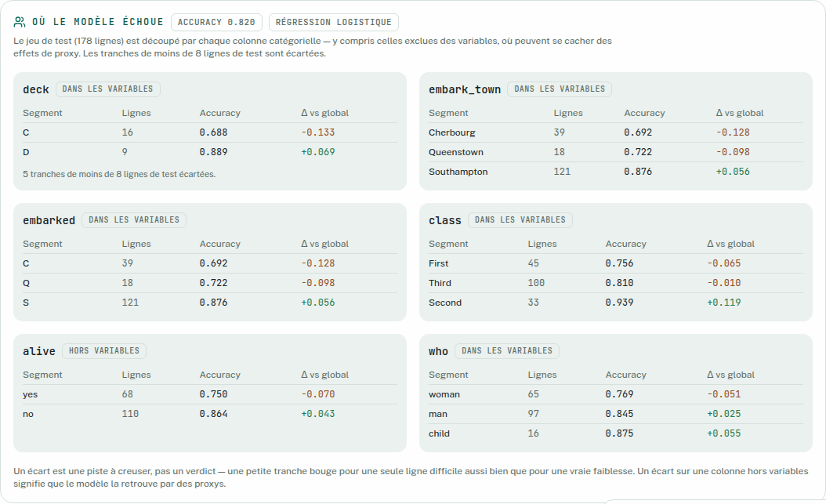Click the Q segment in the embarked table
Screen dimensions: 826x504
pos(26,283)
